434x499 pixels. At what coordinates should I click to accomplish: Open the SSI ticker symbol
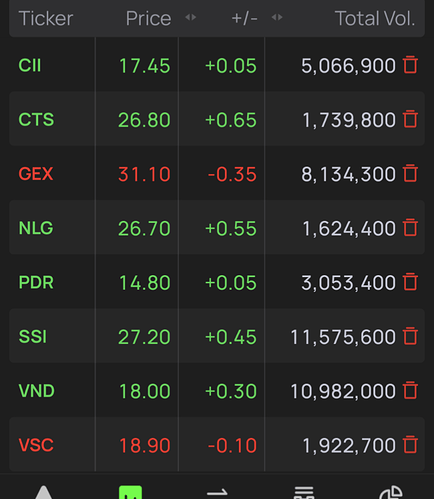coord(33,337)
